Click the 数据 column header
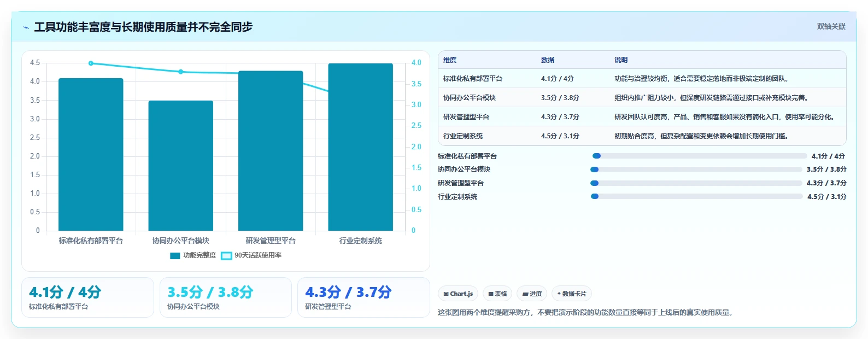Image resolution: width=868 pixels, height=339 pixels. [x=548, y=60]
